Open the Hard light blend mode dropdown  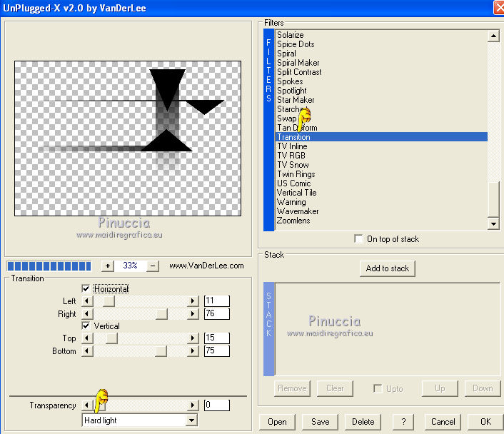click(x=191, y=420)
